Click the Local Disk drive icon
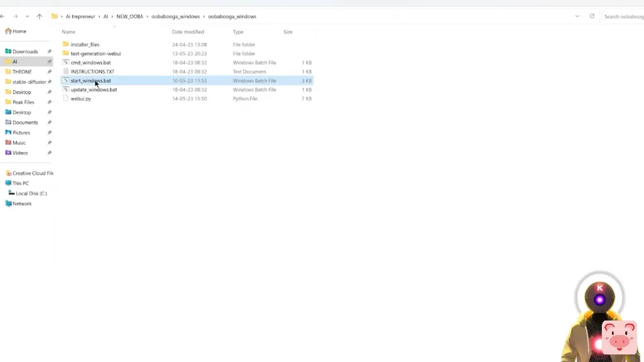Screen dimensions: 644x362 (11, 193)
